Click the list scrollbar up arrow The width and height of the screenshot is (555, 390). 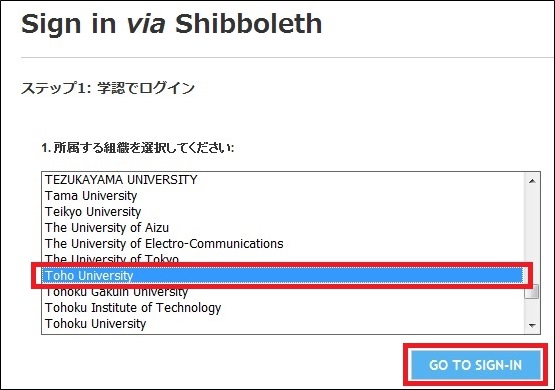click(x=532, y=181)
